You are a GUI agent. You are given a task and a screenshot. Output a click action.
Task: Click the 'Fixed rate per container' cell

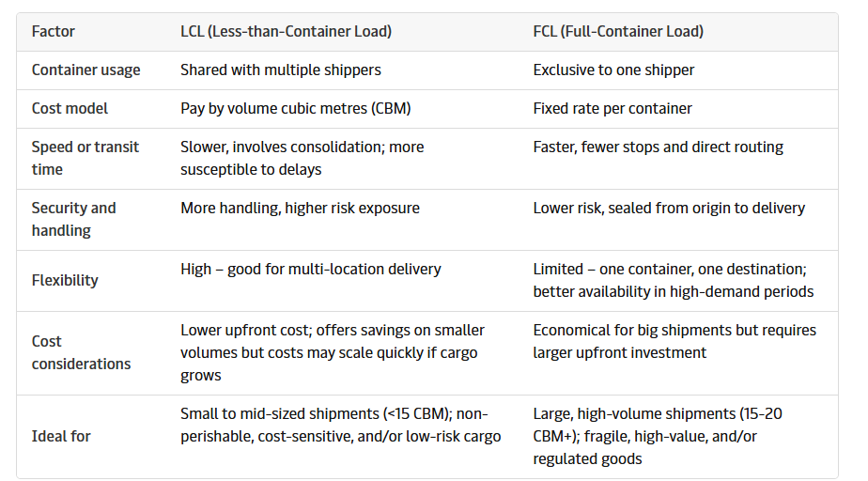pyautogui.click(x=612, y=109)
